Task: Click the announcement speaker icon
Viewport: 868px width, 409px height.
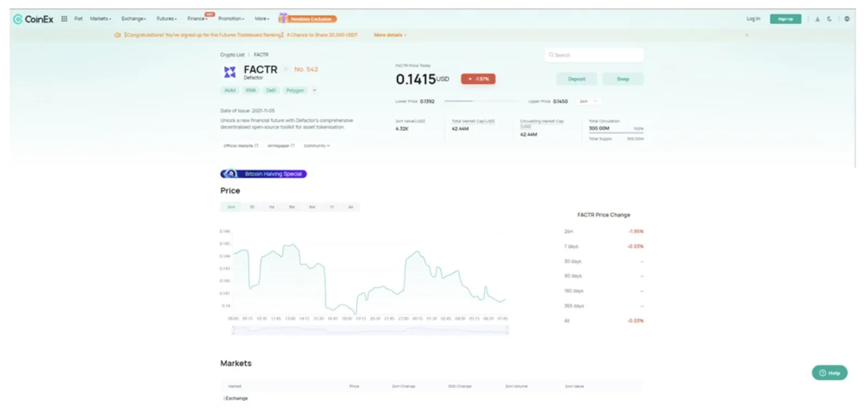Action: coord(117,35)
